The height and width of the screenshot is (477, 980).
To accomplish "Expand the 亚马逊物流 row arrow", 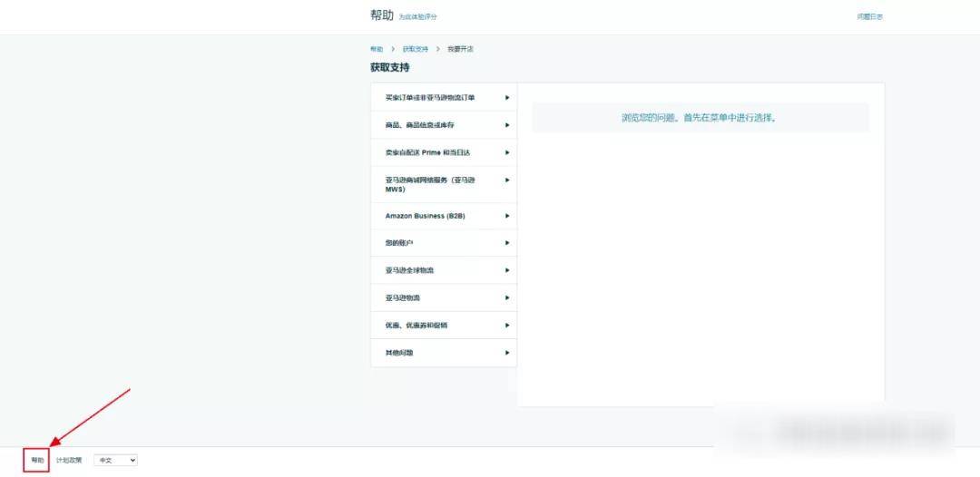I will point(507,297).
